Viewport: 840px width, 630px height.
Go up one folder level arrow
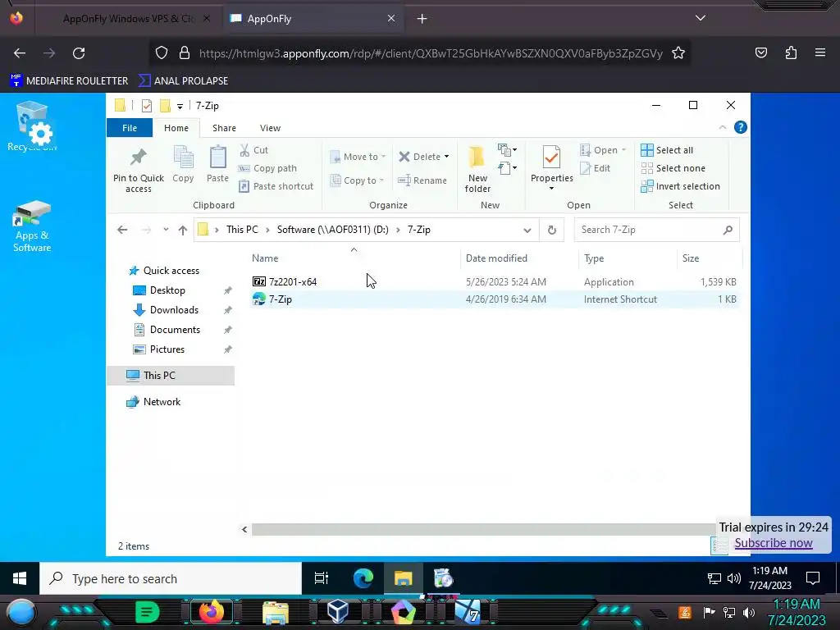(183, 230)
